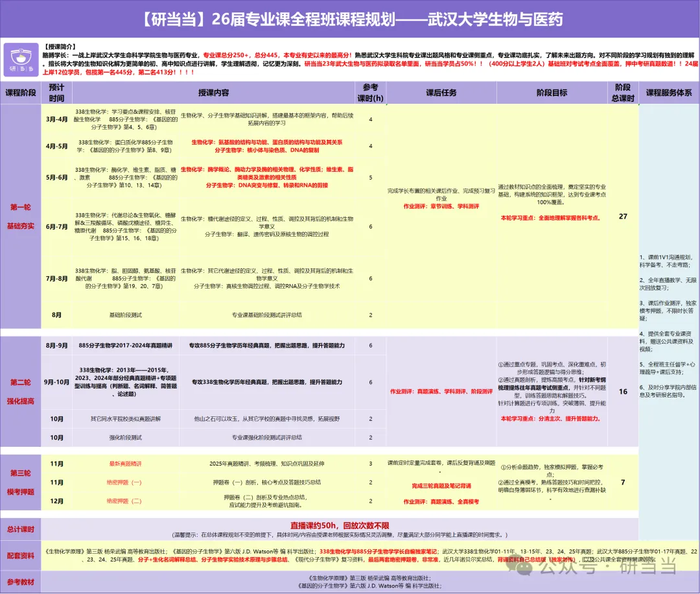The width and height of the screenshot is (700, 594).
Task: Click the 研当当 bowl logo icon
Action: coord(21,60)
